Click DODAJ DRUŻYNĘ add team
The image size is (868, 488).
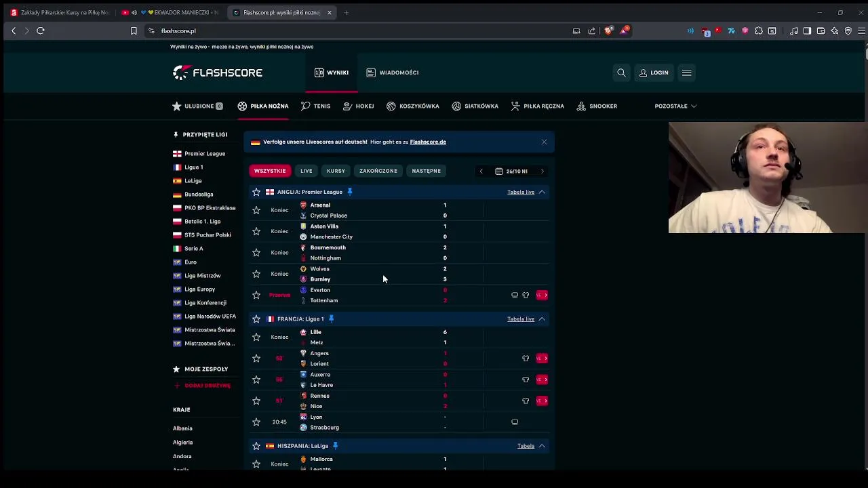click(202, 386)
